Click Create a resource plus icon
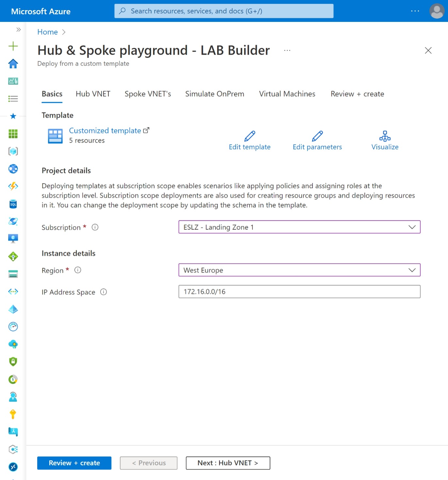Screen dimensions: 448x480 (x=13, y=46)
